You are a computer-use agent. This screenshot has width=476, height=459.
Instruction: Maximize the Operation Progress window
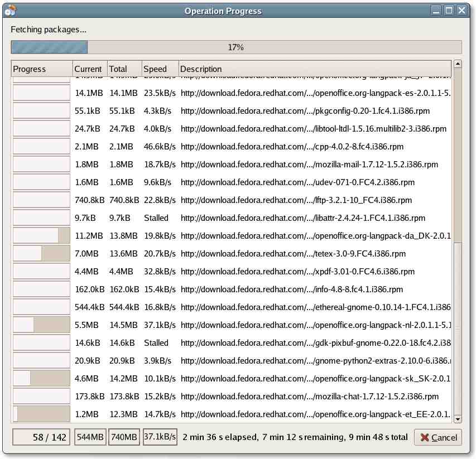(x=449, y=11)
